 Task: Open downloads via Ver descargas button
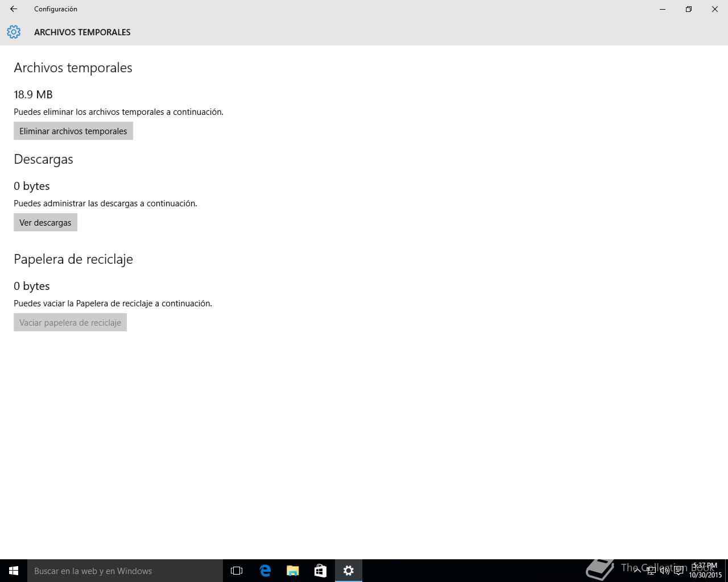click(x=45, y=222)
